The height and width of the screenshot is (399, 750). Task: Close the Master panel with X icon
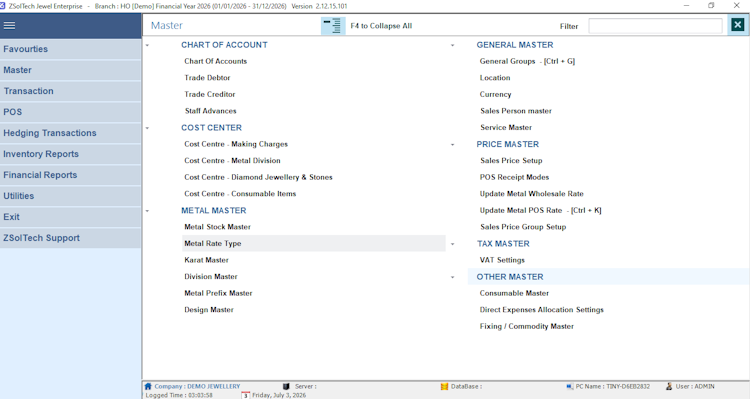[x=738, y=24]
